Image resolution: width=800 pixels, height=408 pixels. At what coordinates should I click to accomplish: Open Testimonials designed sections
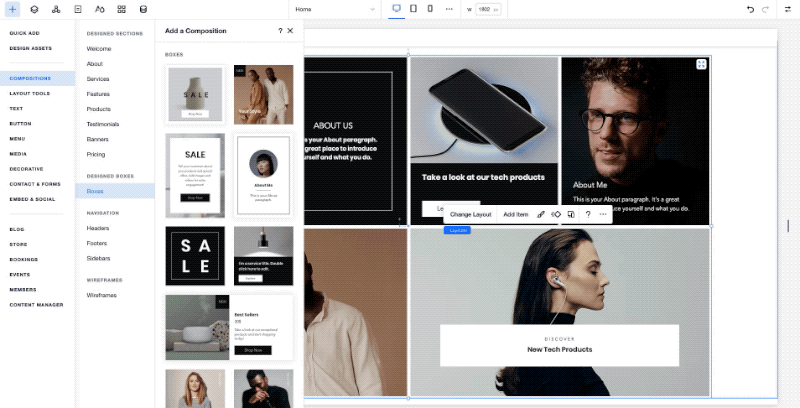[x=103, y=124]
